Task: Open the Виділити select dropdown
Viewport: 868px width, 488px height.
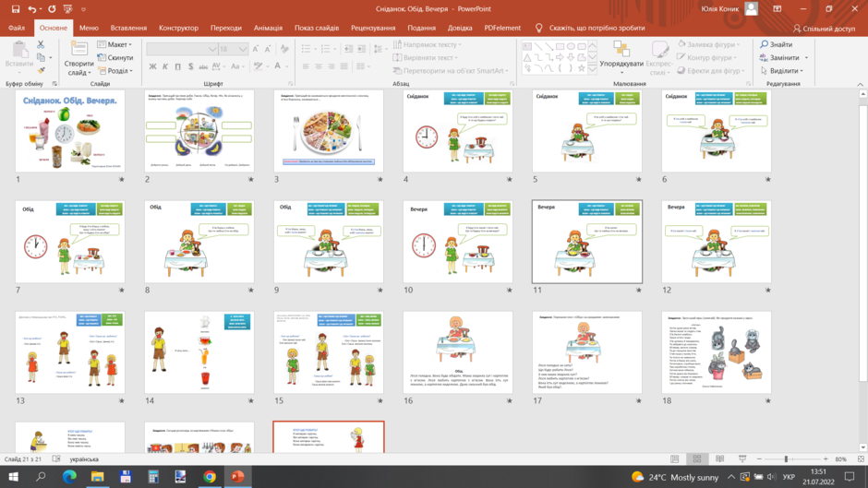Action: click(x=783, y=71)
